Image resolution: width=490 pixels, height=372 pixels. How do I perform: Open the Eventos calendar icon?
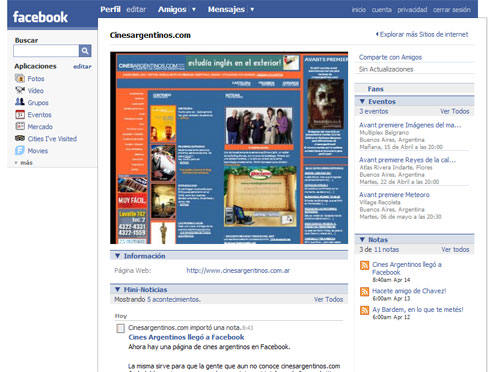[x=20, y=114]
